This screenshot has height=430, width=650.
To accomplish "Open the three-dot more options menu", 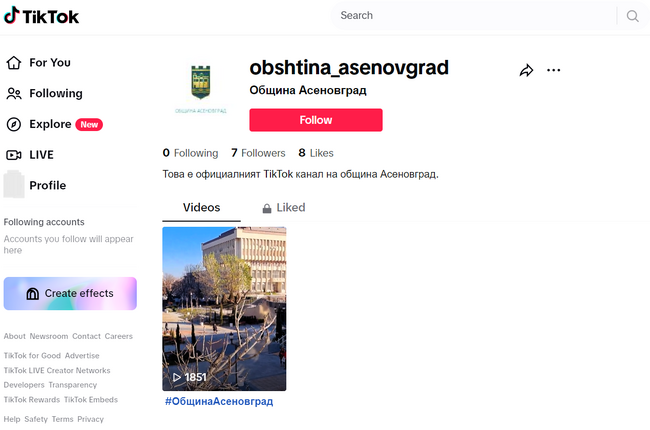I will tap(553, 70).
